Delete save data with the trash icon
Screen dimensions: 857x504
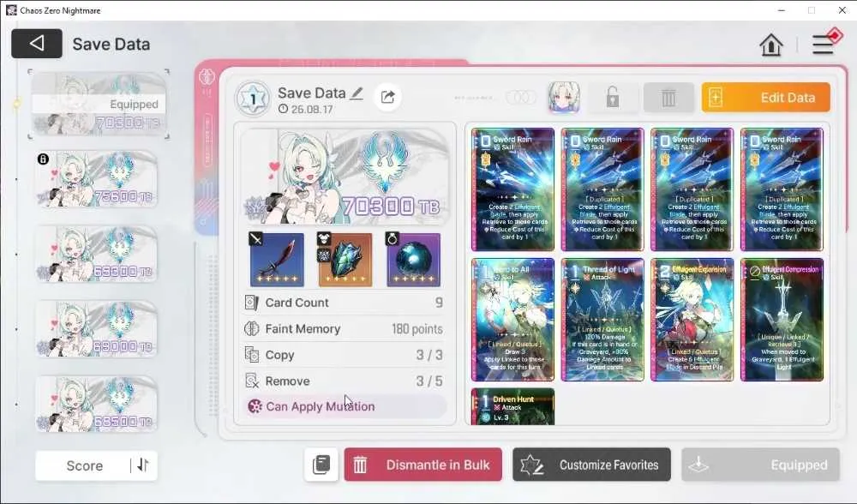(x=668, y=98)
